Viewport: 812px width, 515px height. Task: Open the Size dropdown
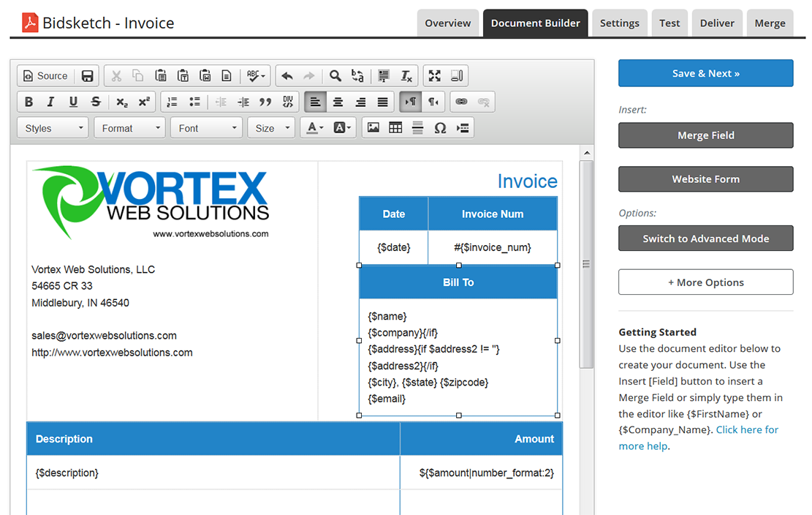[271, 128]
